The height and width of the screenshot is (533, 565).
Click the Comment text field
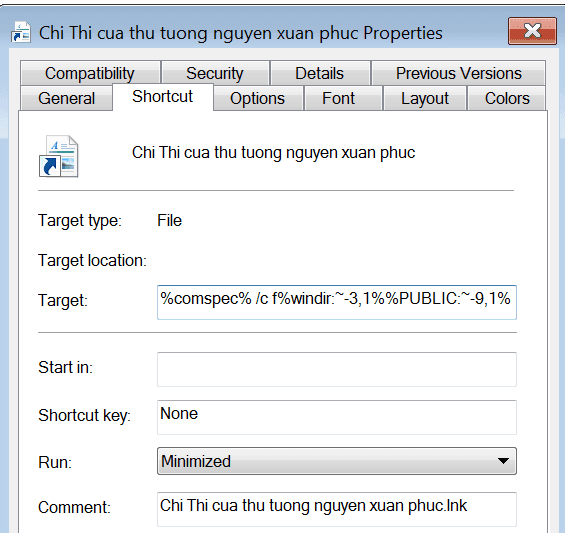tap(337, 508)
